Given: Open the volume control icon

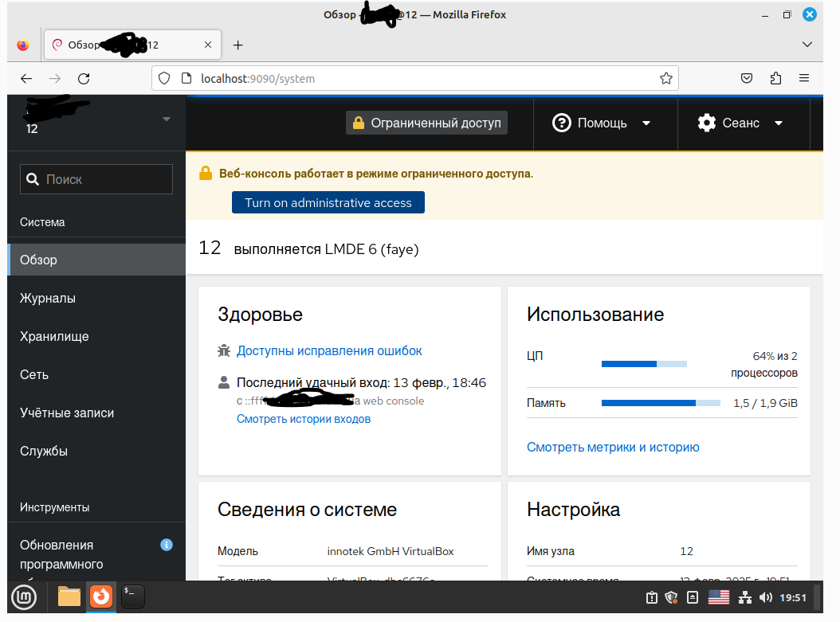Looking at the screenshot, I should click(x=766, y=597).
